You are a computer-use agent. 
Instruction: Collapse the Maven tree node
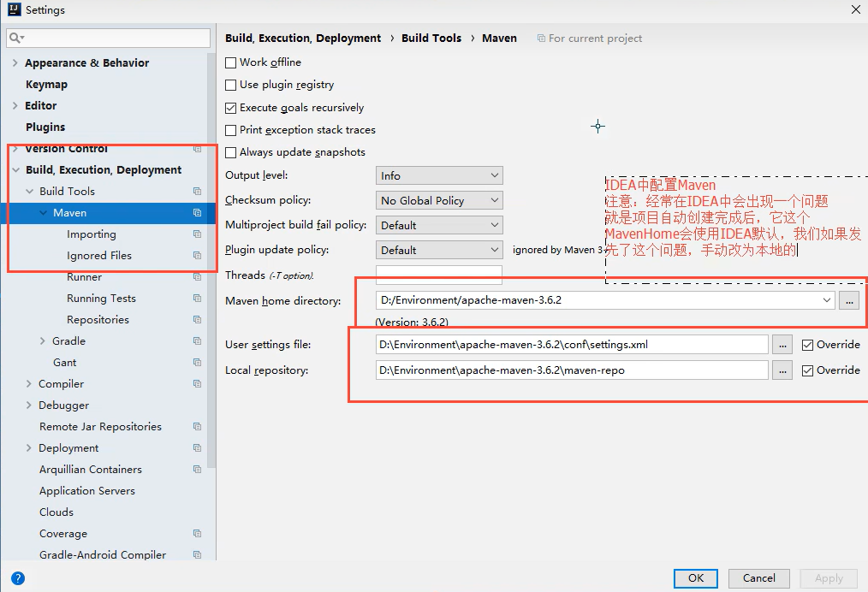coord(43,212)
